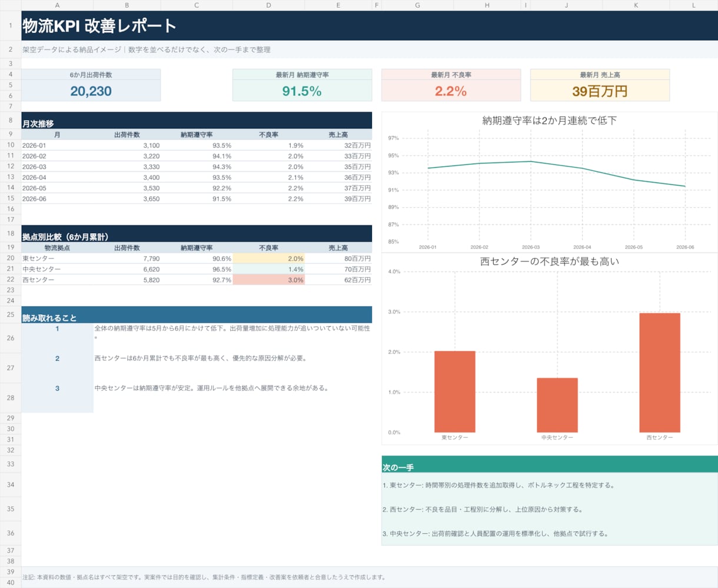Click the 西センター bar in chart
This screenshot has height=588, width=718.
tap(660, 373)
